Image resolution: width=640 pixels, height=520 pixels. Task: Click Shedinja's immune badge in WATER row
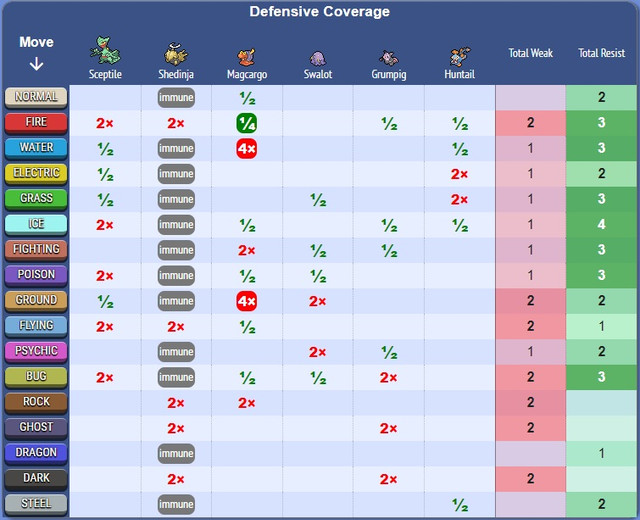(x=176, y=148)
